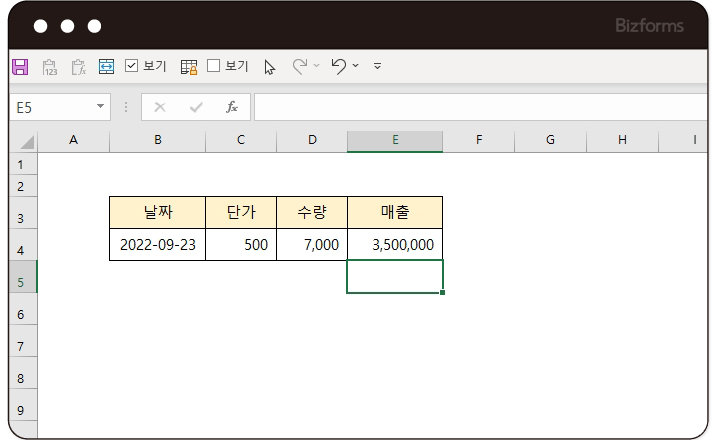The width and height of the screenshot is (715, 440).
Task: Select column F header
Action: 479,140
